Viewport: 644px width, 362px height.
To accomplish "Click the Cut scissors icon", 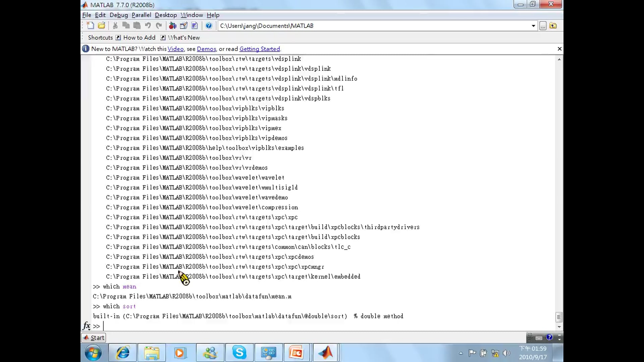I will pos(115,25).
